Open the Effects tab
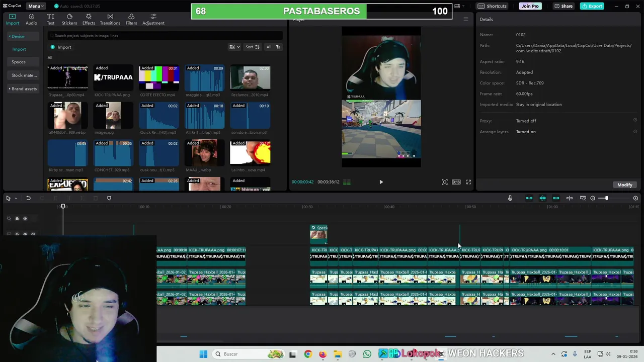 [89, 20]
